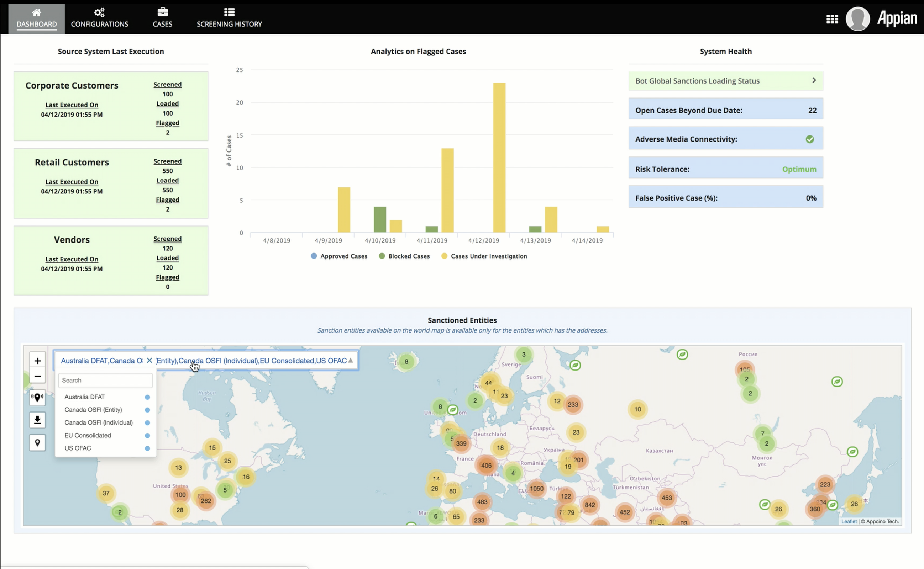Click the Leaflet attribution link
Image resolution: width=924 pixels, height=569 pixels.
coord(849,522)
